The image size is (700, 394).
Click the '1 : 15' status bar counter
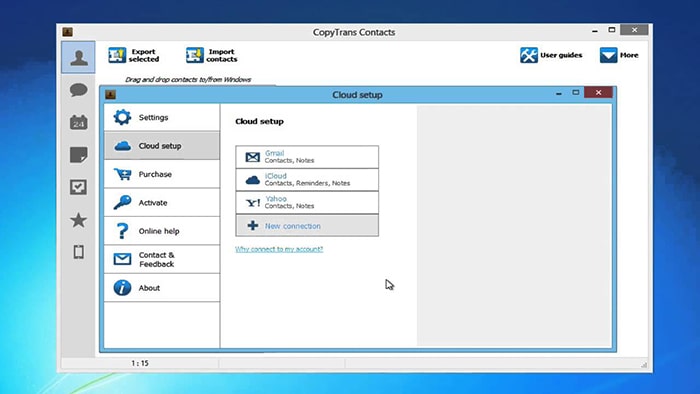point(140,364)
